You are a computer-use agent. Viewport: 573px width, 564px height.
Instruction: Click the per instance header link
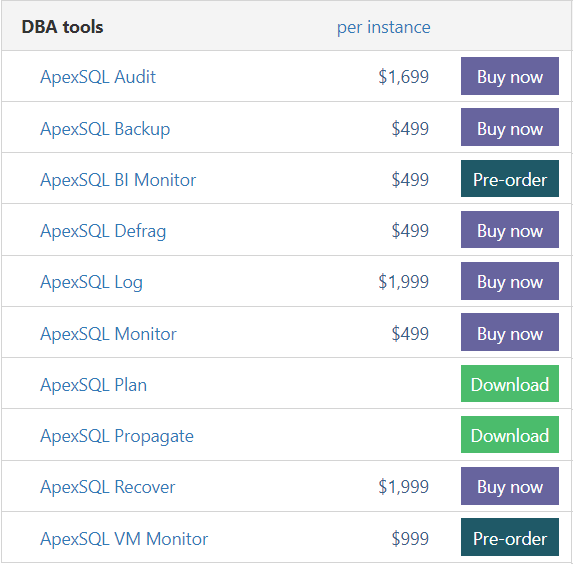[x=384, y=27]
